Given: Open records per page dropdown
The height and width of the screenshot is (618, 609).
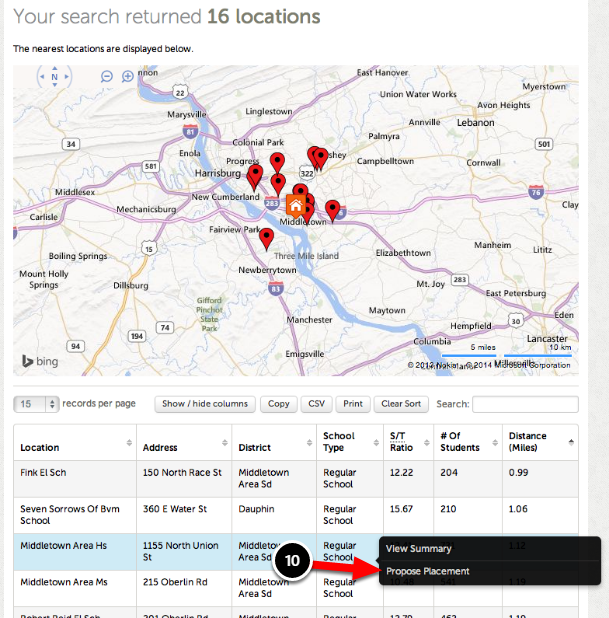Looking at the screenshot, I should pos(36,404).
